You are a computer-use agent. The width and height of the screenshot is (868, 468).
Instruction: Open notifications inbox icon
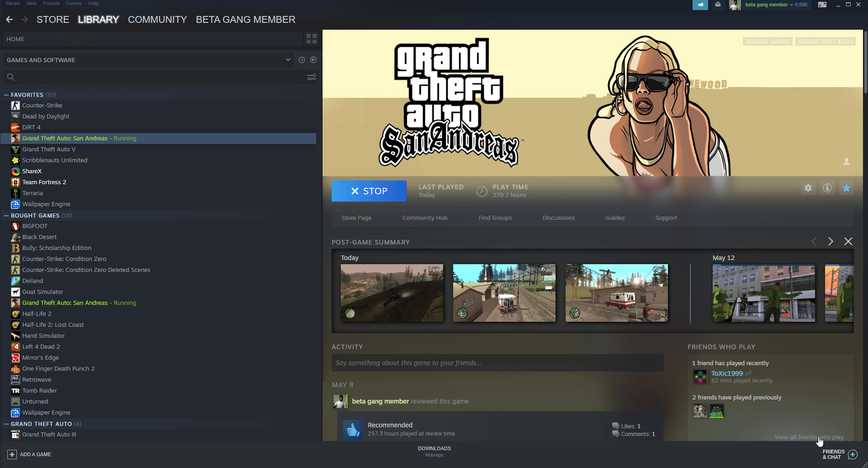[x=718, y=5]
